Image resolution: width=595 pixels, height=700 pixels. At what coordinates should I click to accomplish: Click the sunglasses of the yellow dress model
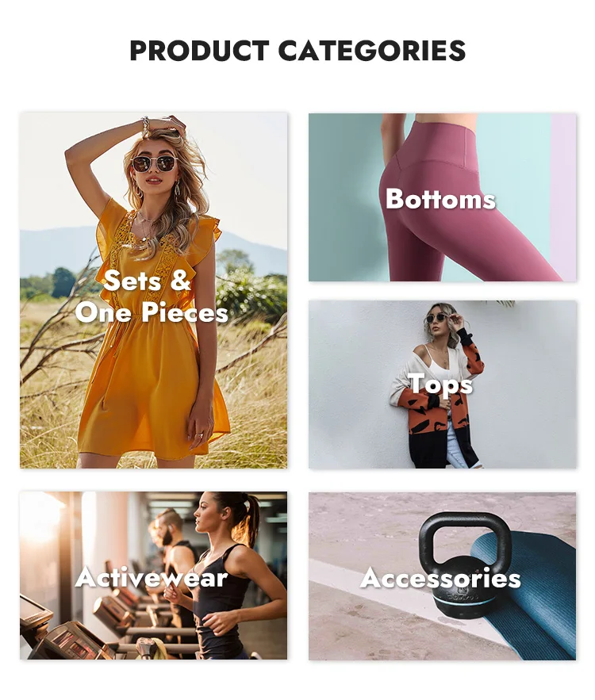[x=154, y=164]
